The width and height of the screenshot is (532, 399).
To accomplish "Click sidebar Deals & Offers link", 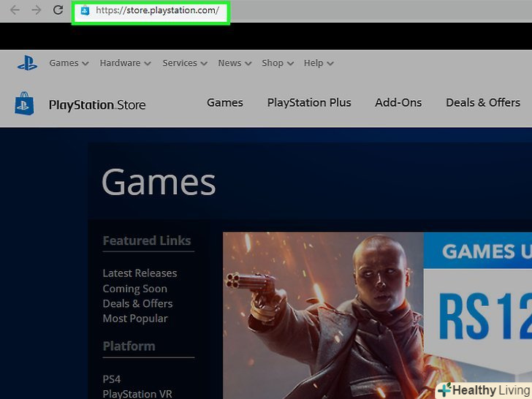I will pos(137,304).
